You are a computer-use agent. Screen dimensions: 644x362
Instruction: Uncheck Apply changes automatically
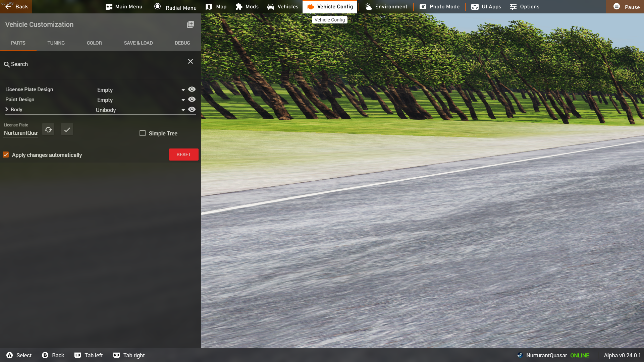point(6,155)
